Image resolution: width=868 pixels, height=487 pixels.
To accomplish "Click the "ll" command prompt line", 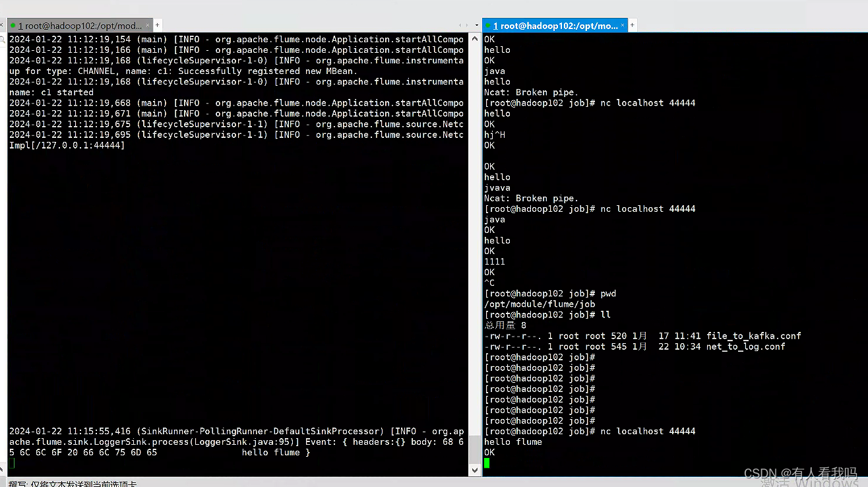I will [x=547, y=314].
